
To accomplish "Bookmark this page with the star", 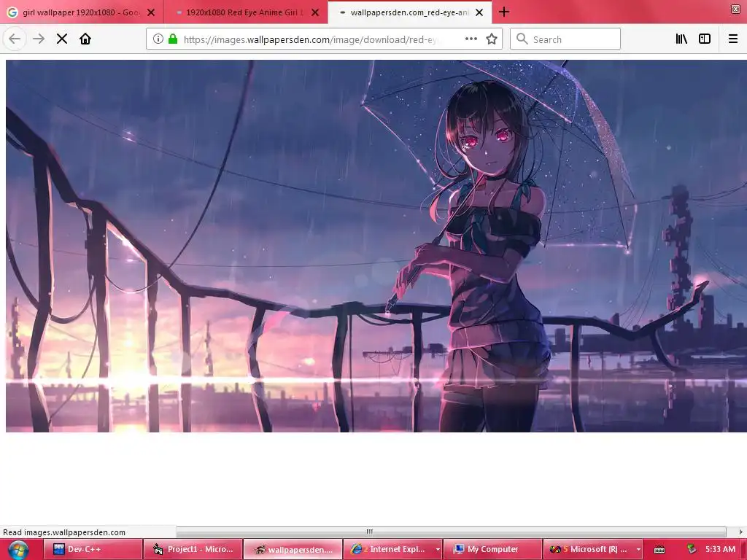I will click(x=492, y=39).
